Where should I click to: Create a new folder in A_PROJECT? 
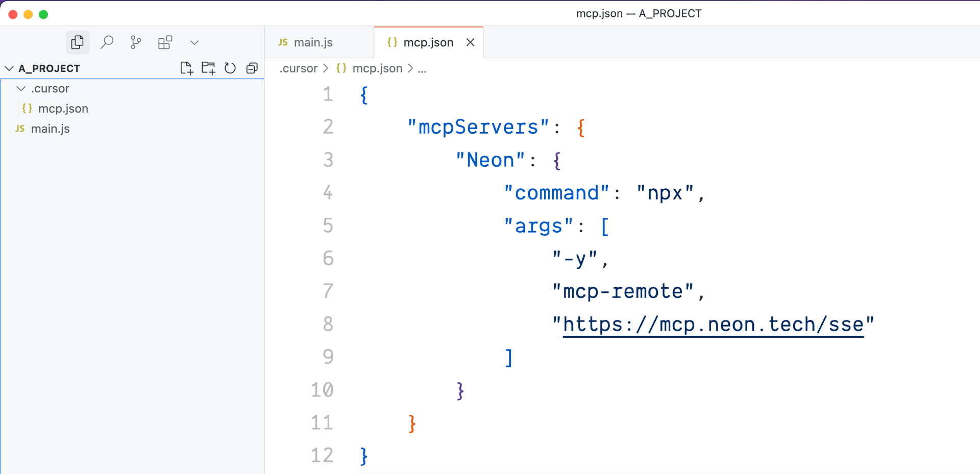208,68
